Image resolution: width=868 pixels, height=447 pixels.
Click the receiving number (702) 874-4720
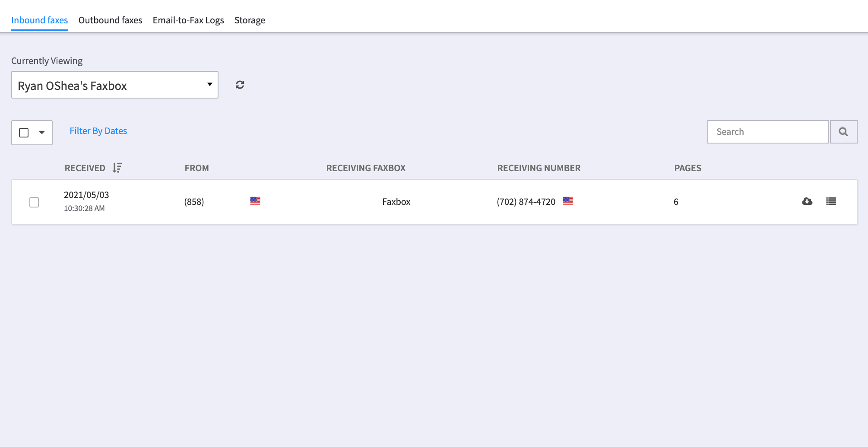[526, 202]
